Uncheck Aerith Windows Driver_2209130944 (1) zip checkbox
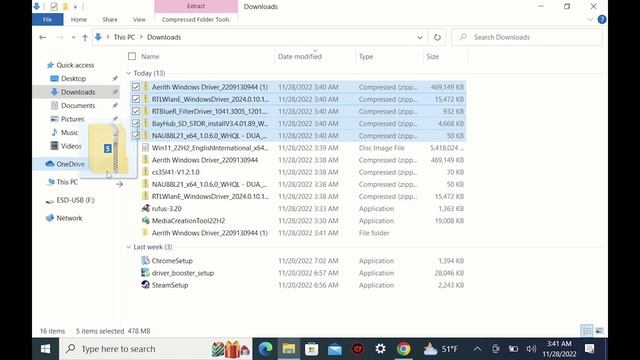Image resolution: width=640 pixels, height=360 pixels. (136, 87)
